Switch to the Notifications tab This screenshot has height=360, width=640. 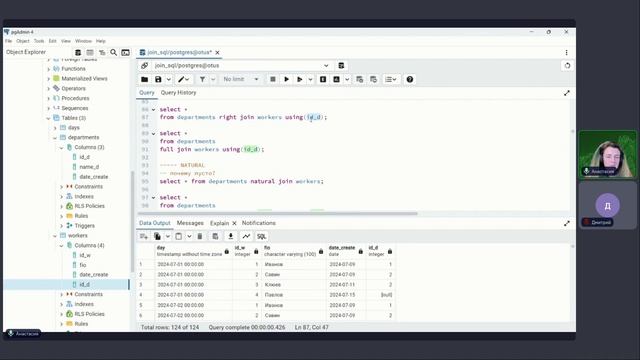point(258,223)
